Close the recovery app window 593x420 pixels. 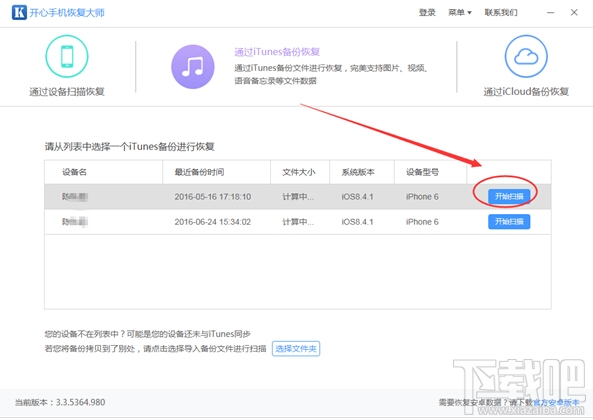(x=574, y=12)
